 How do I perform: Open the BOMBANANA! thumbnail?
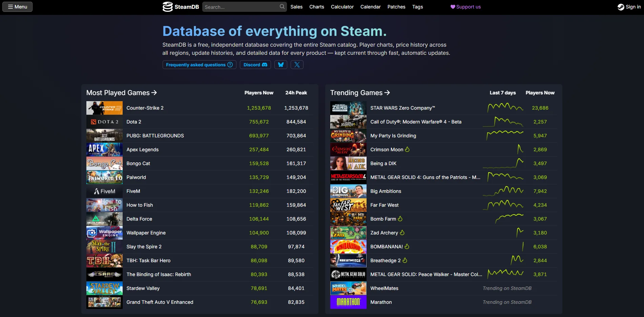click(348, 247)
